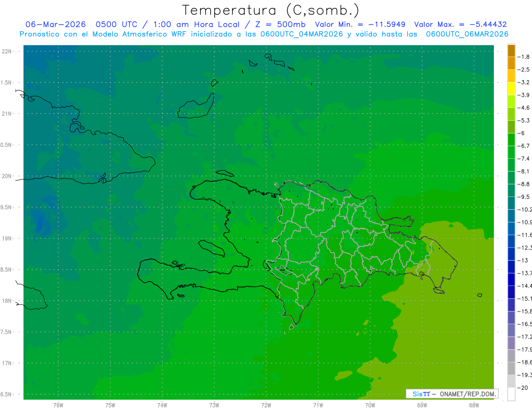Screen dimensions: 532x411
Task: Click the '72W' longitude label
Action: [266, 405]
